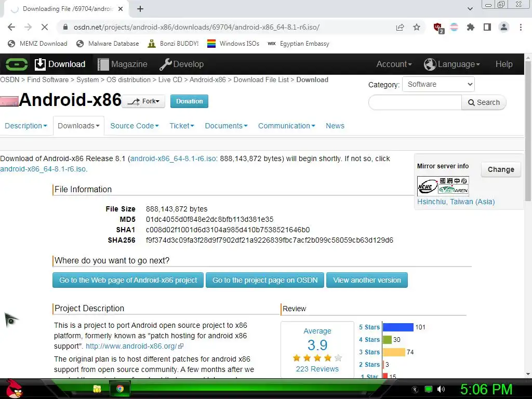Click into the OSDN search field
Image resolution: width=532 pixels, height=399 pixels.
(415, 102)
